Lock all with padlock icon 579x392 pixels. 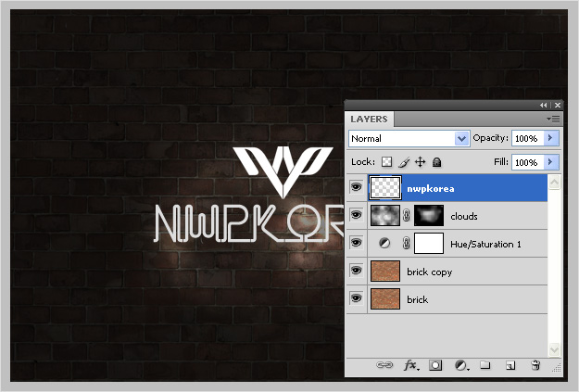pyautogui.click(x=437, y=162)
